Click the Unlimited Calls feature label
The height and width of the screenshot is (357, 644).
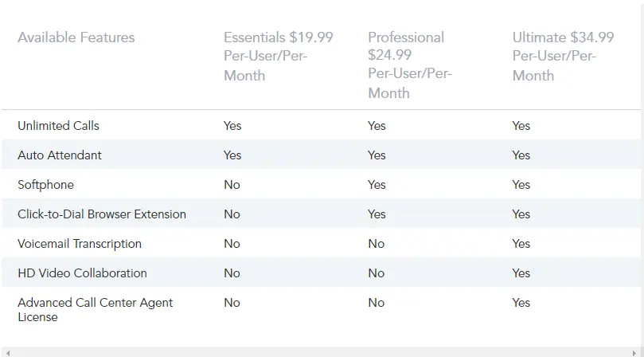pos(58,126)
